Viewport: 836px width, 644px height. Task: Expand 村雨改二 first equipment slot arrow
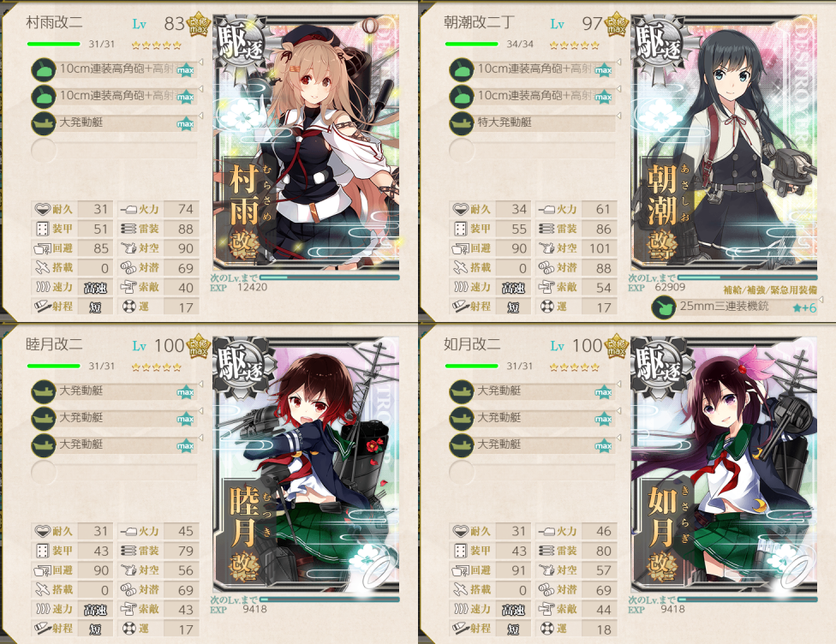pos(201,62)
